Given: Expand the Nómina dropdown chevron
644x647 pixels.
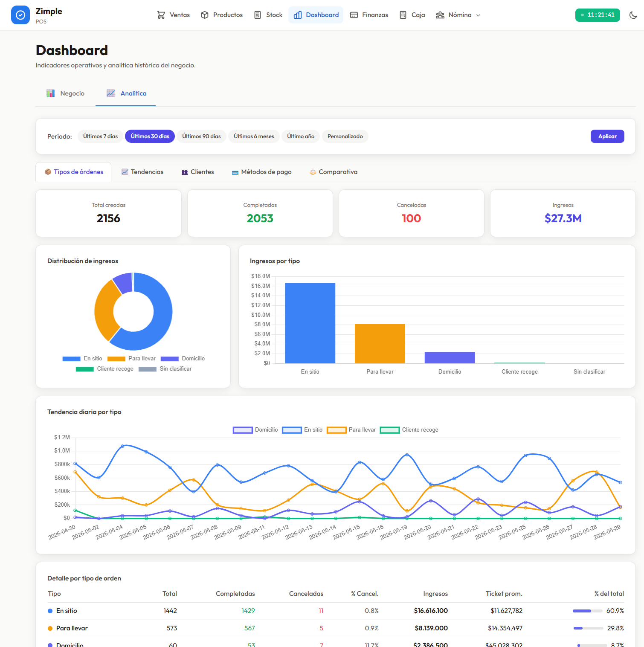Looking at the screenshot, I should click(479, 15).
